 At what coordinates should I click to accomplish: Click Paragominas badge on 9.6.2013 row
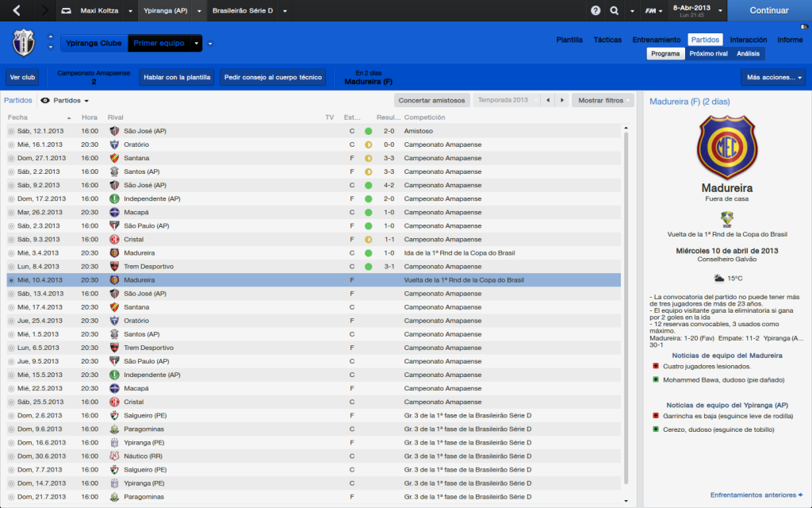114,429
